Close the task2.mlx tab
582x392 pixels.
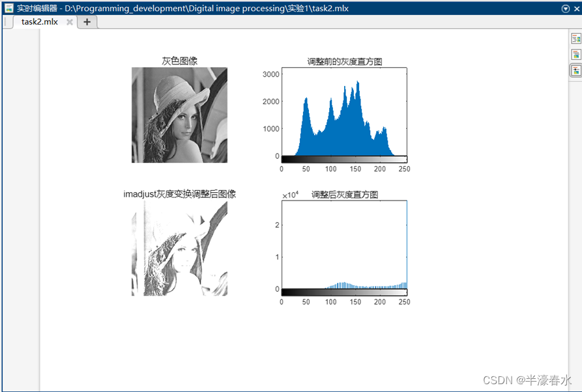pyautogui.click(x=69, y=22)
